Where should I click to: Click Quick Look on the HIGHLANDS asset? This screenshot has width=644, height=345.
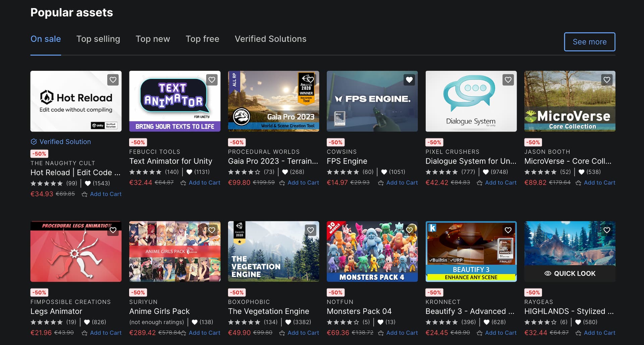(x=570, y=274)
